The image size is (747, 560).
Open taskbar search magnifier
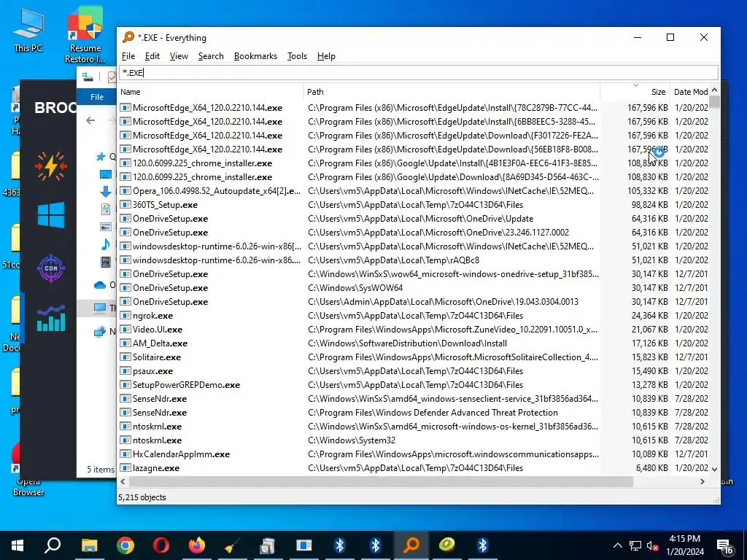point(53,545)
